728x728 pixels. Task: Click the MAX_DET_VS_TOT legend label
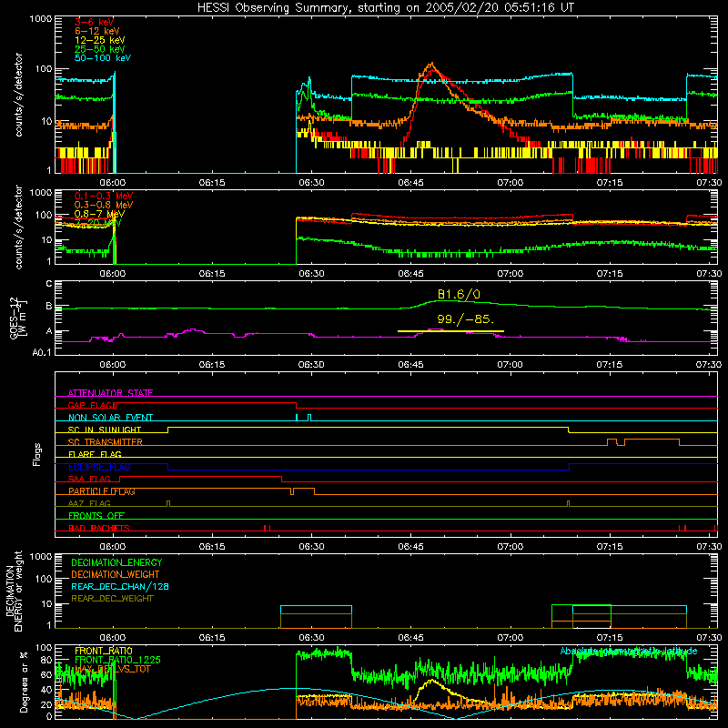point(112,669)
